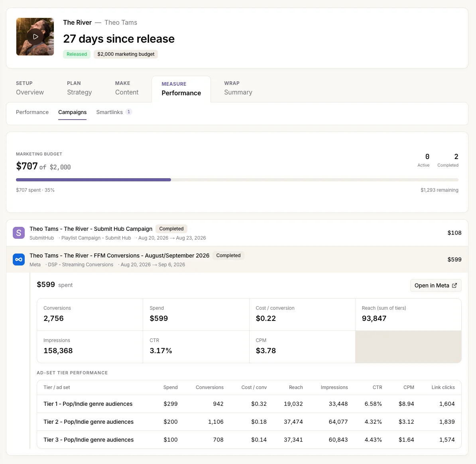Click external link icon in Open in Meta
This screenshot has width=476, height=464.
pyautogui.click(x=454, y=285)
